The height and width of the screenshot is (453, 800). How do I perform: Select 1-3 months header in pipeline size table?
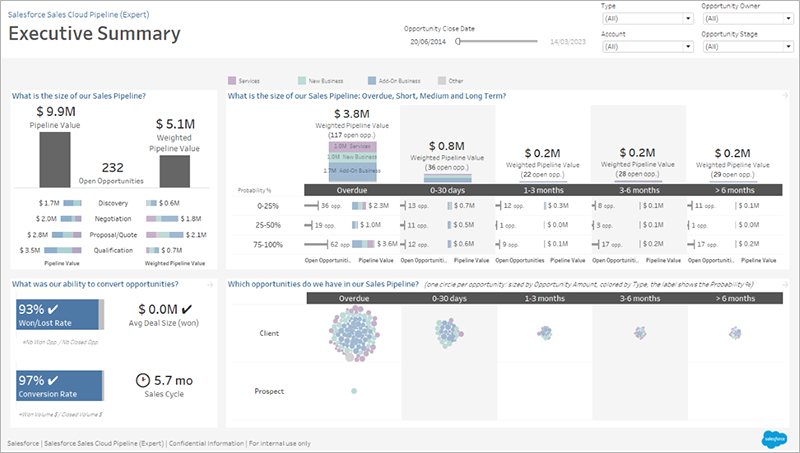pyautogui.click(x=543, y=190)
